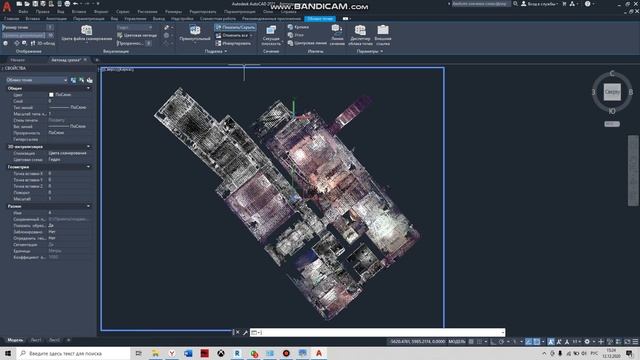Viewport: 640px width, 360px height.
Task: Open the AutoCAD icon in taskbar
Action: pyautogui.click(x=319, y=353)
